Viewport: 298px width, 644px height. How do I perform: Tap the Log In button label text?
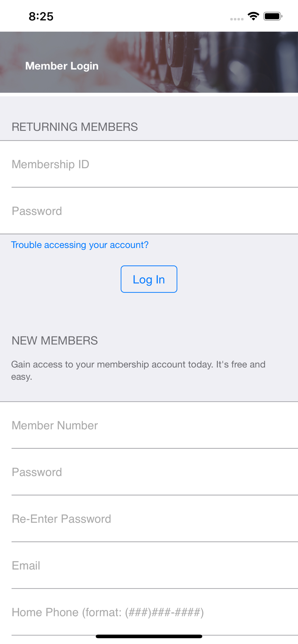[149, 279]
